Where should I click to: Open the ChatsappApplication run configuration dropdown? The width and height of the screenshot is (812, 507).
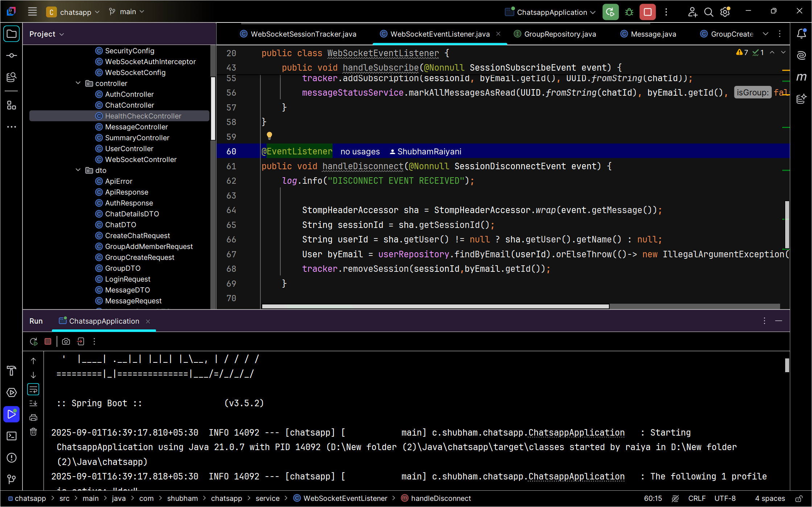[550, 12]
